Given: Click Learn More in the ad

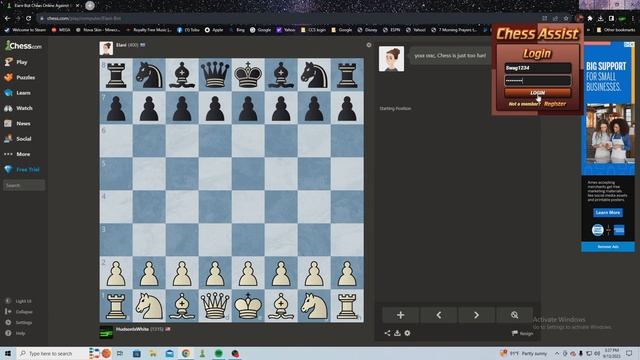Looking at the screenshot, I should 608,213.
